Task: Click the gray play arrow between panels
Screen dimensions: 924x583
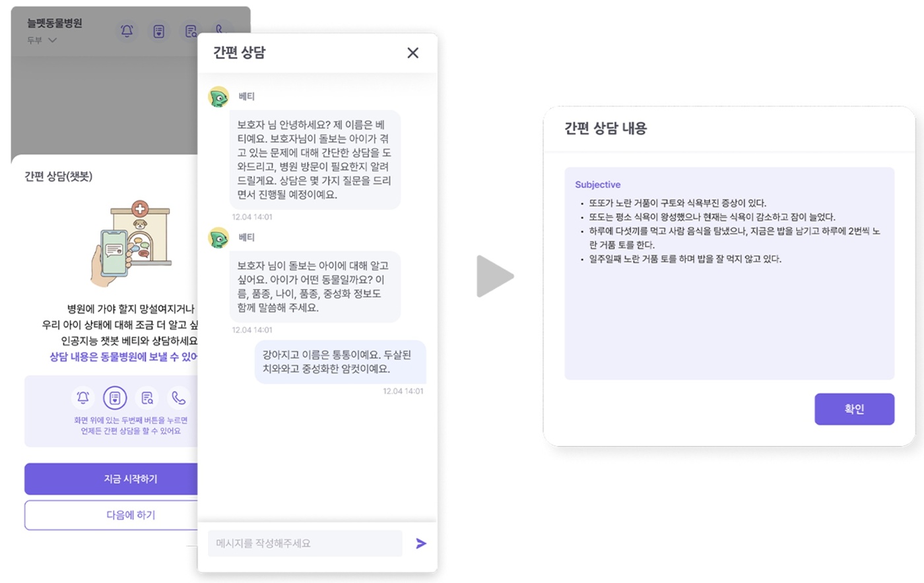Action: 494,276
